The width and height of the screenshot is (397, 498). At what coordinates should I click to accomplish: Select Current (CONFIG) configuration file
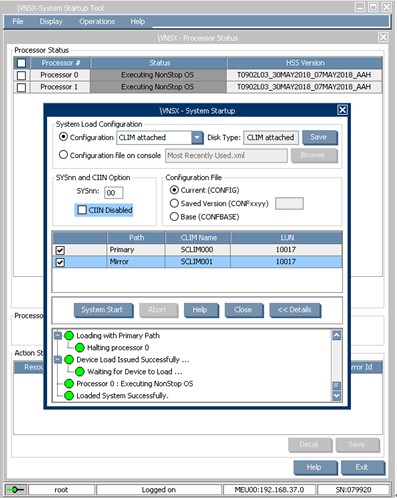[174, 190]
